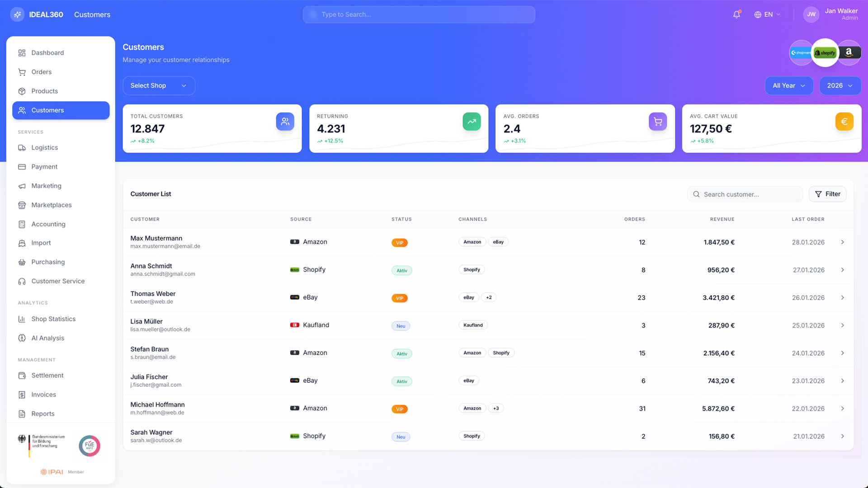Click the Returning trend arrow icon
Screen dimensions: 868x488
click(x=472, y=122)
